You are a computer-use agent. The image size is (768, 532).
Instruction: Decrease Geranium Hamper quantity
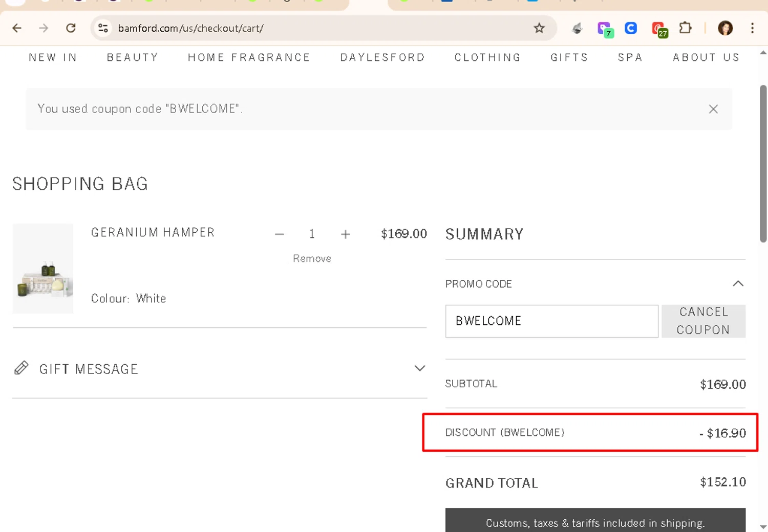(279, 234)
